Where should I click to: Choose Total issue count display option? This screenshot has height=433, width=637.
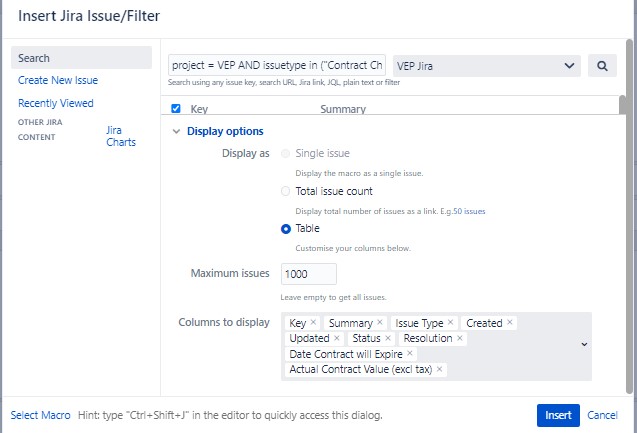pyautogui.click(x=286, y=191)
